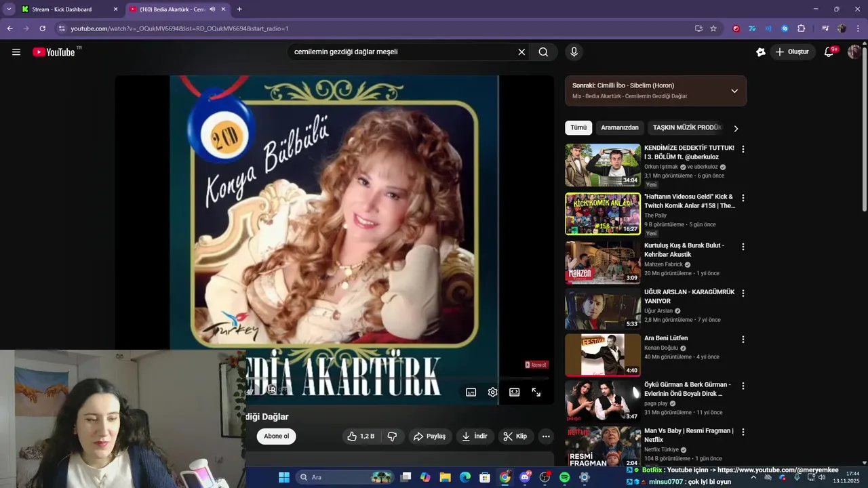The image size is (868, 488).
Task: Expand the Sonraki mix playlist panel
Action: [734, 91]
